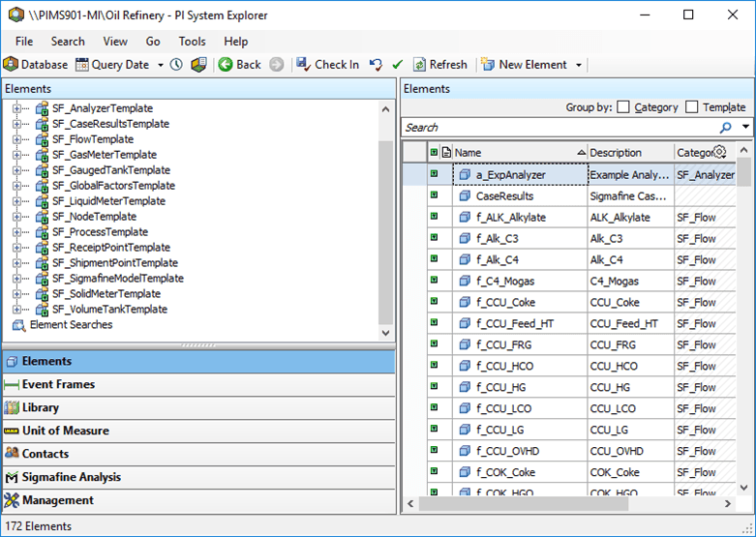Expand SF_VolumeTankTemplate tree node
Viewport: 756px width, 537px height.
click(16, 309)
